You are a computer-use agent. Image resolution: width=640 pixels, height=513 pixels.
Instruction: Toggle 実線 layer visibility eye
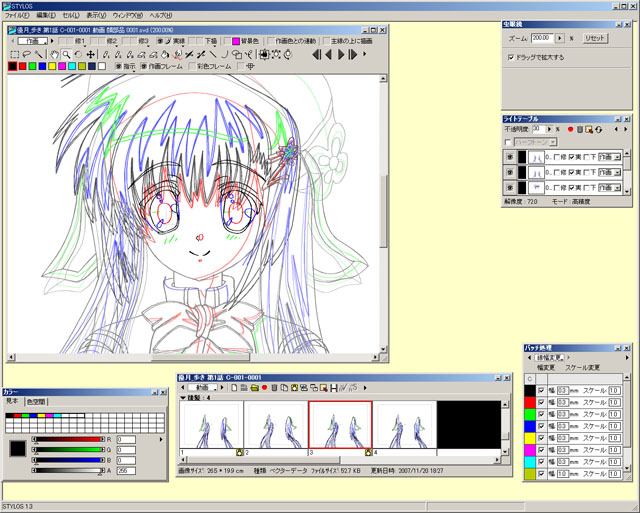pos(160,41)
